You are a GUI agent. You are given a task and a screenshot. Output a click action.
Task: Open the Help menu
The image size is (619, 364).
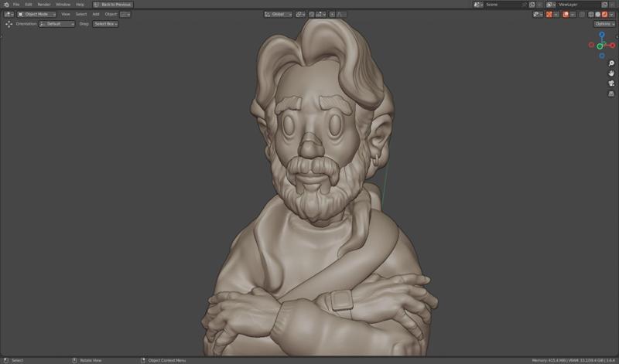point(80,5)
